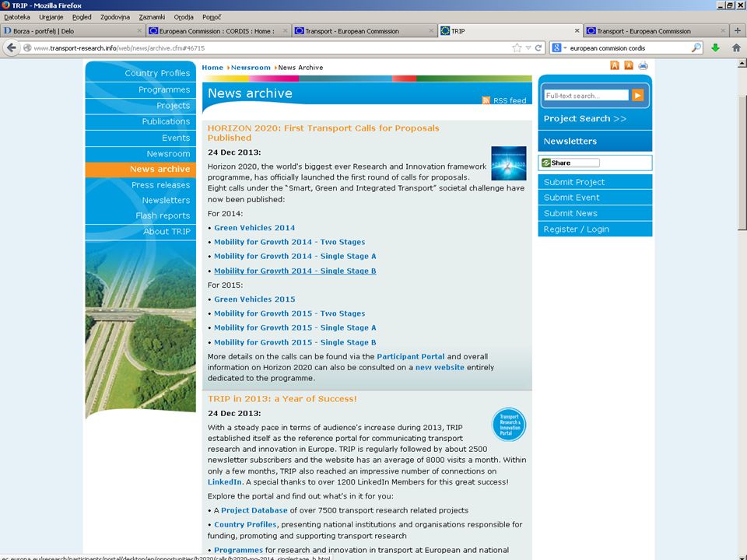Open Mobility for Growth 2014 - Two Stages

coord(289,242)
